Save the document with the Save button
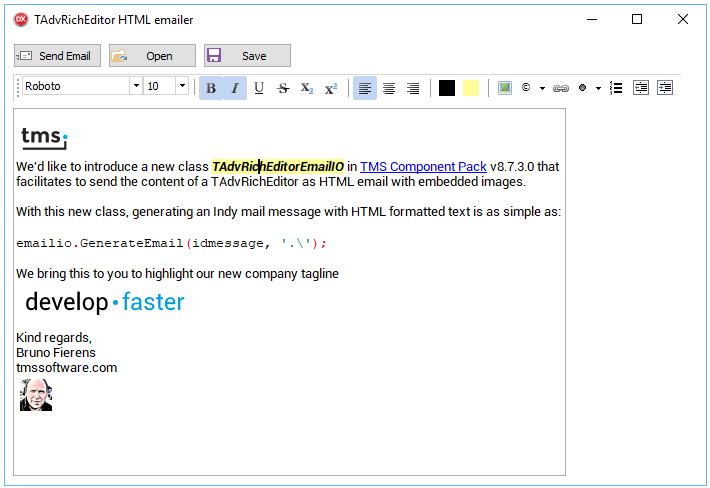 [247, 56]
